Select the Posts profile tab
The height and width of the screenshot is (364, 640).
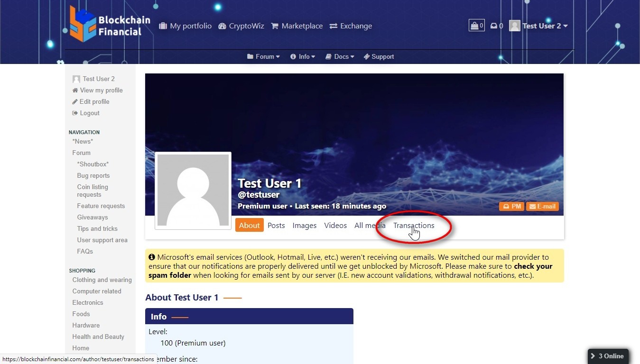tap(276, 226)
